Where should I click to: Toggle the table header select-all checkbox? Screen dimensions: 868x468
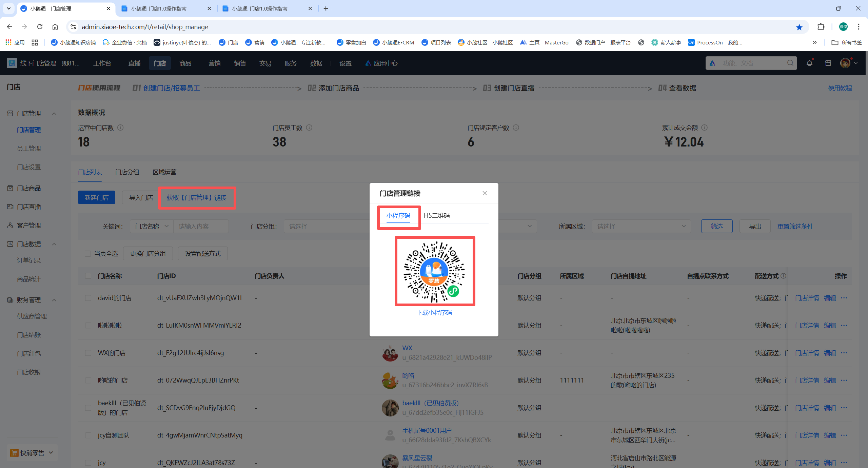coord(88,276)
